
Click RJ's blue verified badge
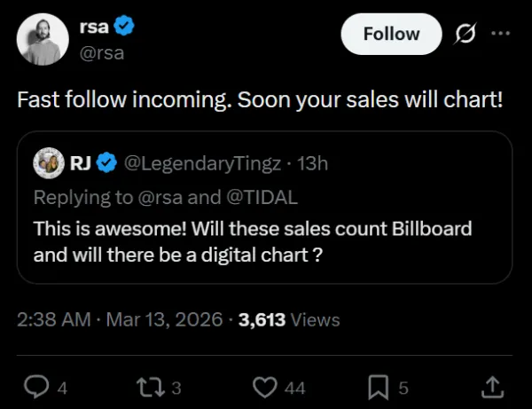[106, 163]
